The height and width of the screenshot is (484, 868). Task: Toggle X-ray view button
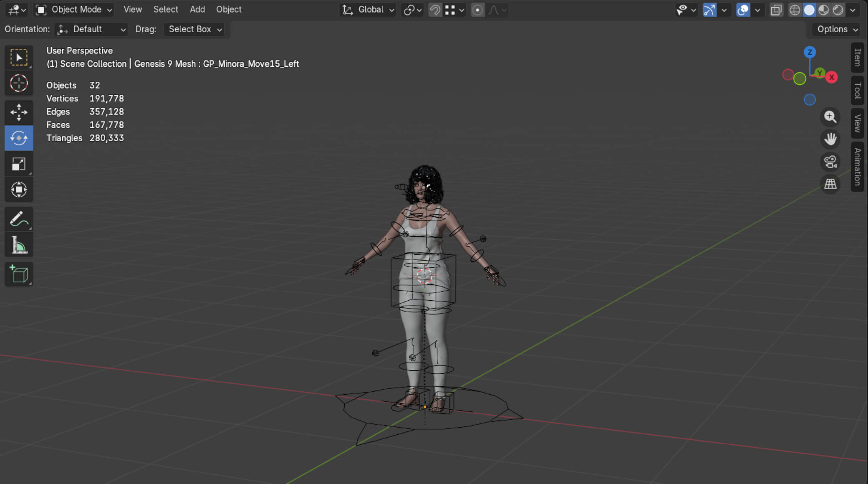click(x=776, y=10)
